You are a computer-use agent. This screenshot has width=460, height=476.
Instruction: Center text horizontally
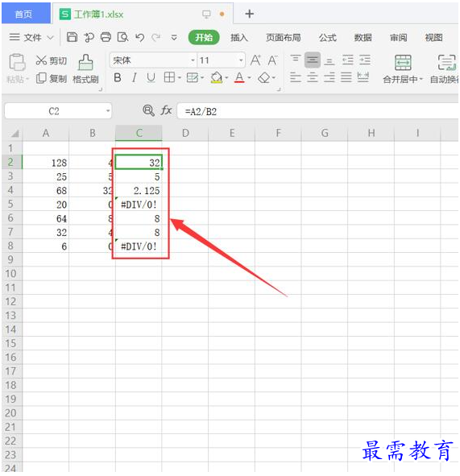pos(312,77)
